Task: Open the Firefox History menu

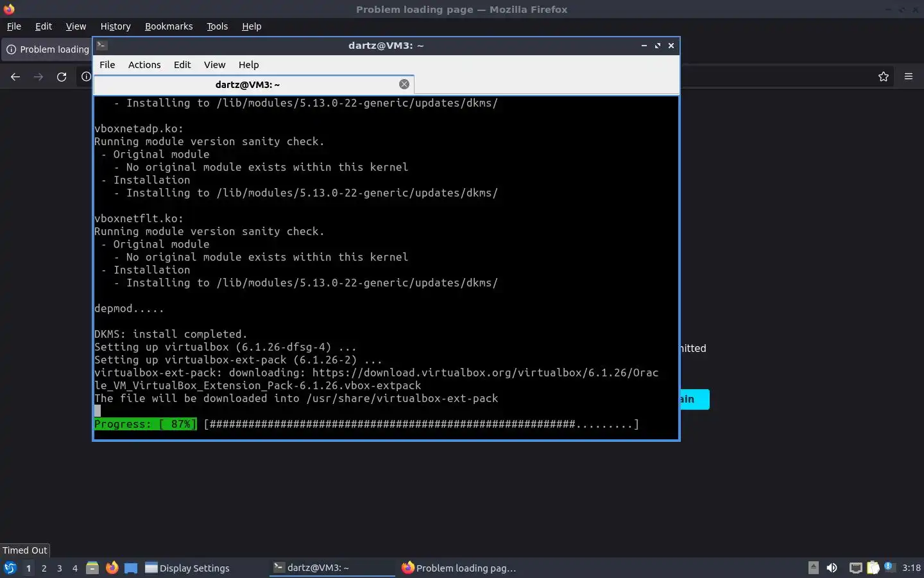Action: [x=116, y=26]
